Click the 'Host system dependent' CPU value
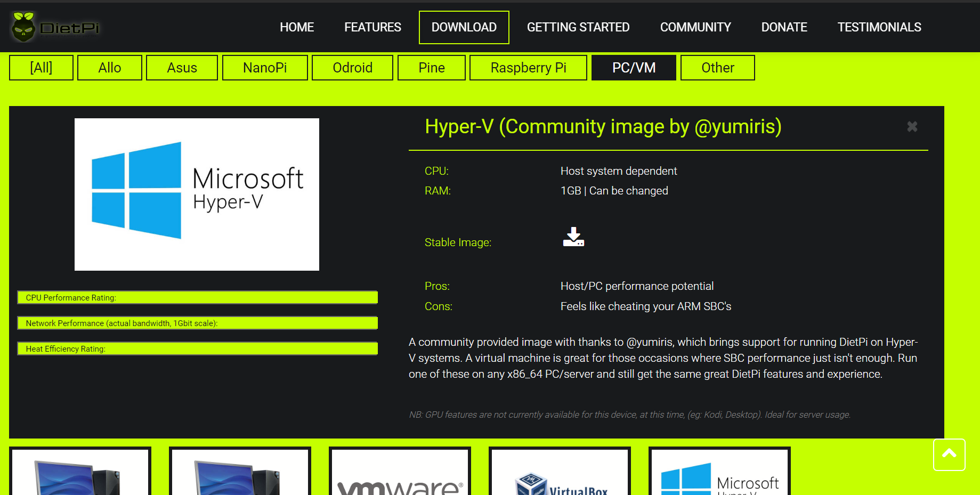Viewport: 980px width, 495px height. [x=619, y=171]
